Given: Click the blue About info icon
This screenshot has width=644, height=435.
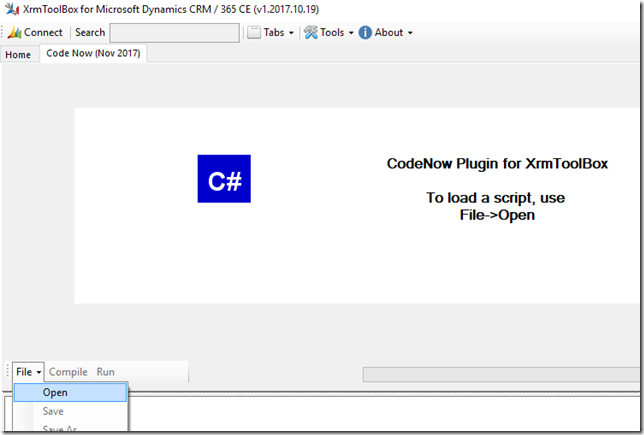Looking at the screenshot, I should coord(365,32).
